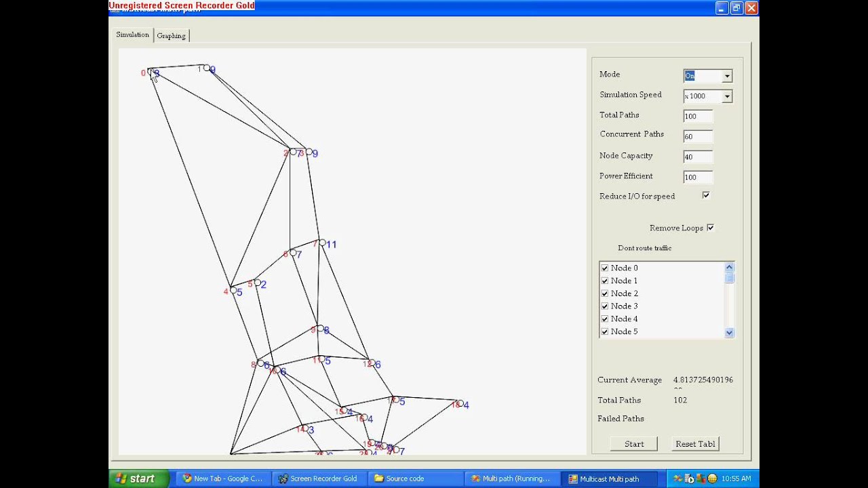Switch to Multi path (Running) taskbar item
The width and height of the screenshot is (868, 488).
tap(512, 479)
